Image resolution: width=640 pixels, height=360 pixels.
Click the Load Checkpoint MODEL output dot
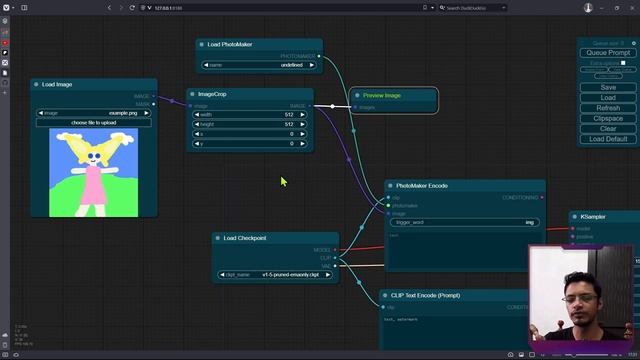pos(335,250)
